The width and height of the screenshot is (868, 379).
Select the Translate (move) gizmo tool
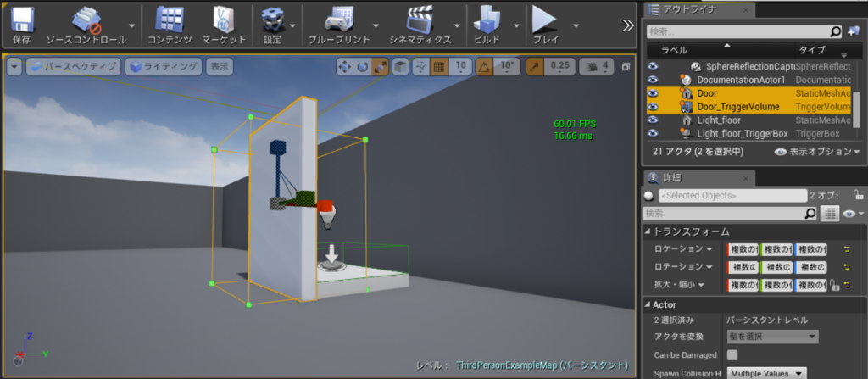click(x=344, y=67)
